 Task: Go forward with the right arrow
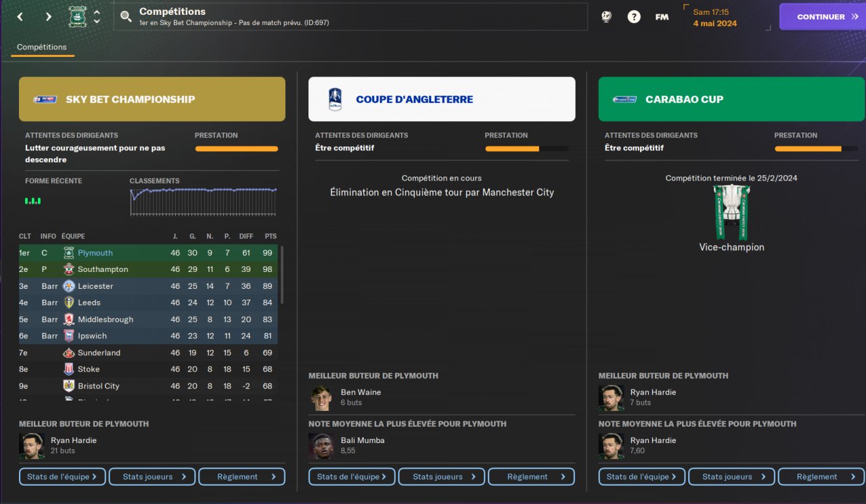click(48, 17)
